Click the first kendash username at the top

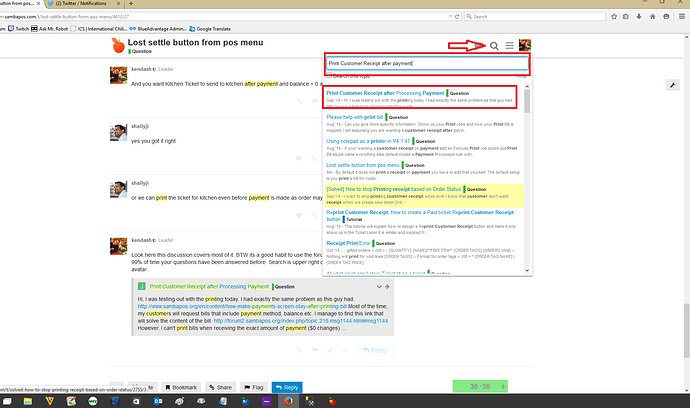click(141, 69)
